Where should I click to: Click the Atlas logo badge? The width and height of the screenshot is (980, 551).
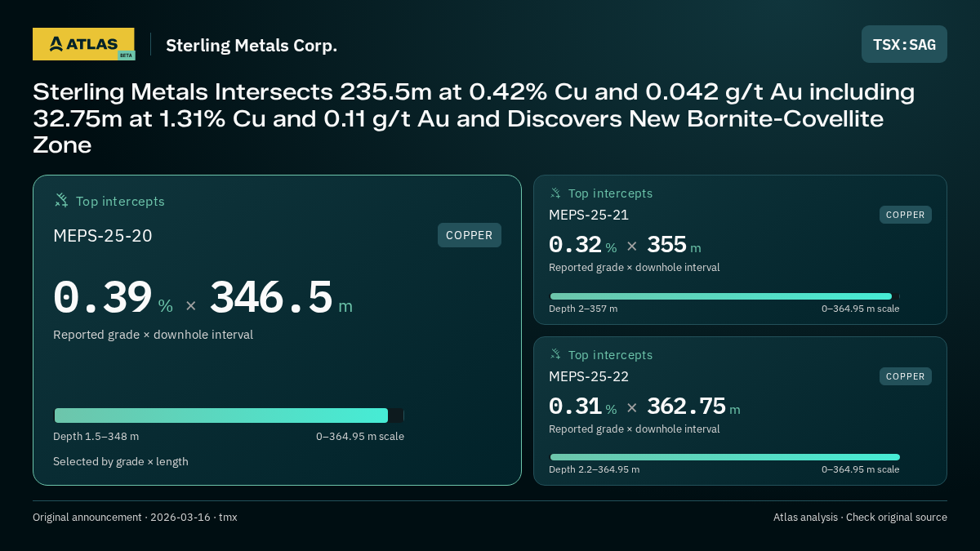(83, 44)
